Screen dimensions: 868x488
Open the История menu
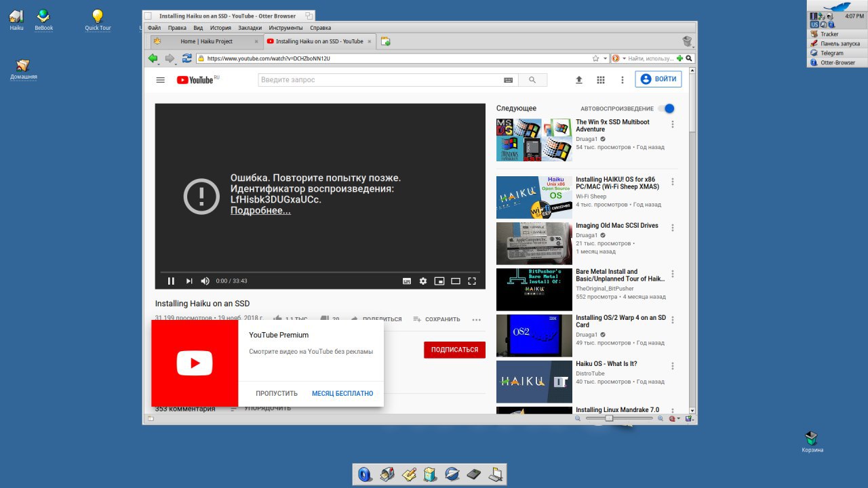click(x=220, y=28)
